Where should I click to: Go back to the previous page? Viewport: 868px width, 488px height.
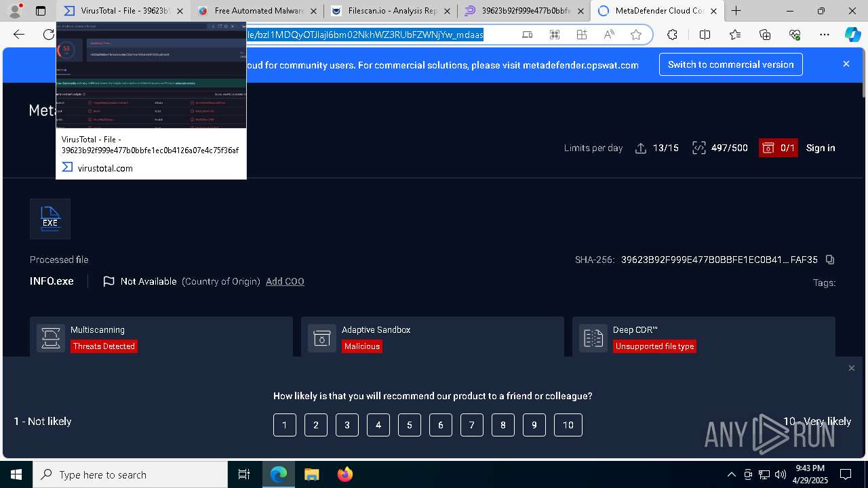pos(19,35)
